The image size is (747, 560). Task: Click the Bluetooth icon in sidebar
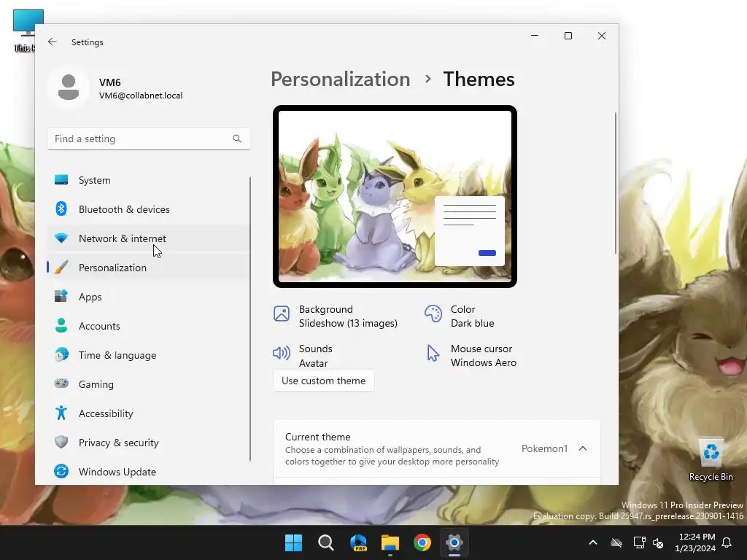(x=61, y=209)
